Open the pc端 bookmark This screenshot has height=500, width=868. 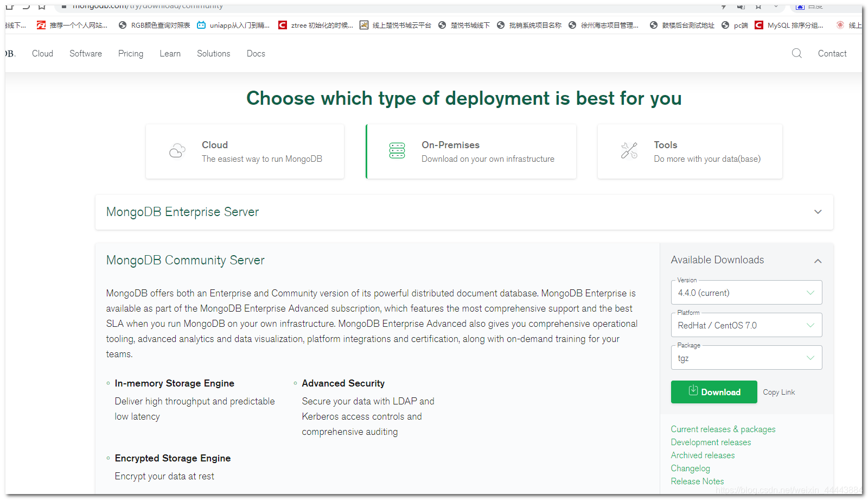(x=735, y=25)
